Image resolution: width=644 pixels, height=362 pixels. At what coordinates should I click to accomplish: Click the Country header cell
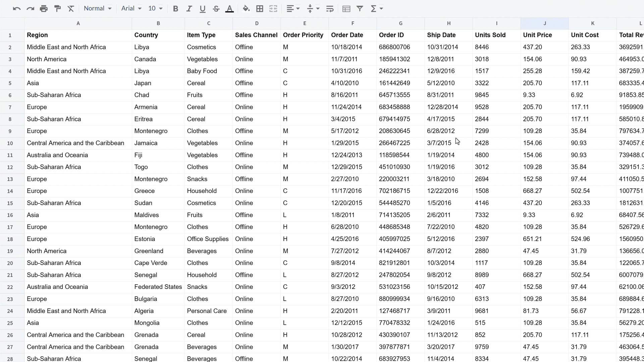click(158, 35)
